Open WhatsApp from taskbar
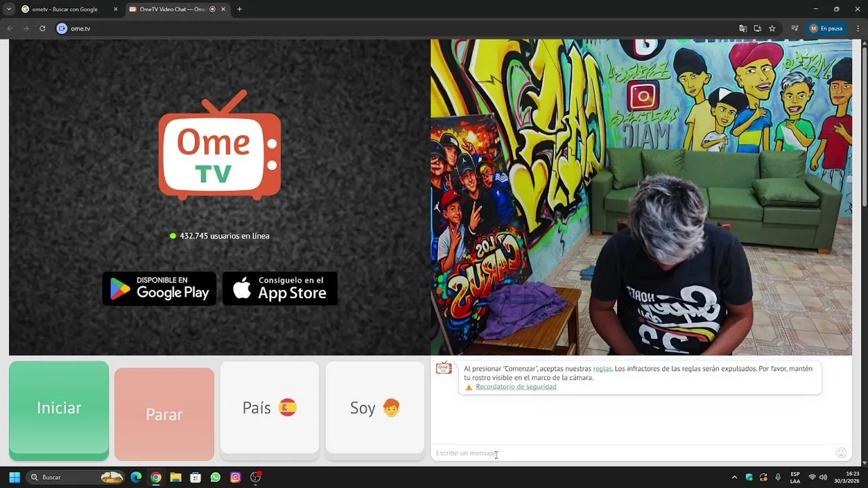The width and height of the screenshot is (868, 488). [x=216, y=477]
